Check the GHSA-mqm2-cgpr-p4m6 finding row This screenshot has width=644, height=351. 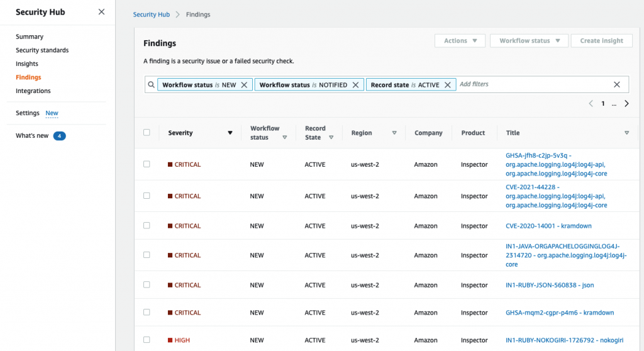147,312
